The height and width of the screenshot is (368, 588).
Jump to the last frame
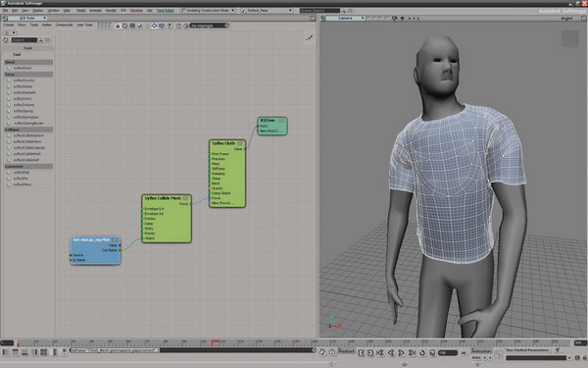click(x=412, y=352)
